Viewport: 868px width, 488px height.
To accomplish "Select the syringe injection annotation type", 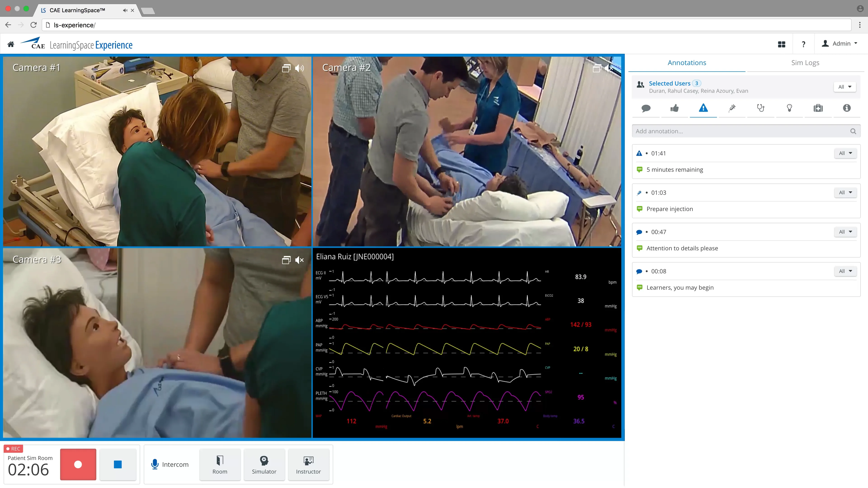I will tap(732, 108).
